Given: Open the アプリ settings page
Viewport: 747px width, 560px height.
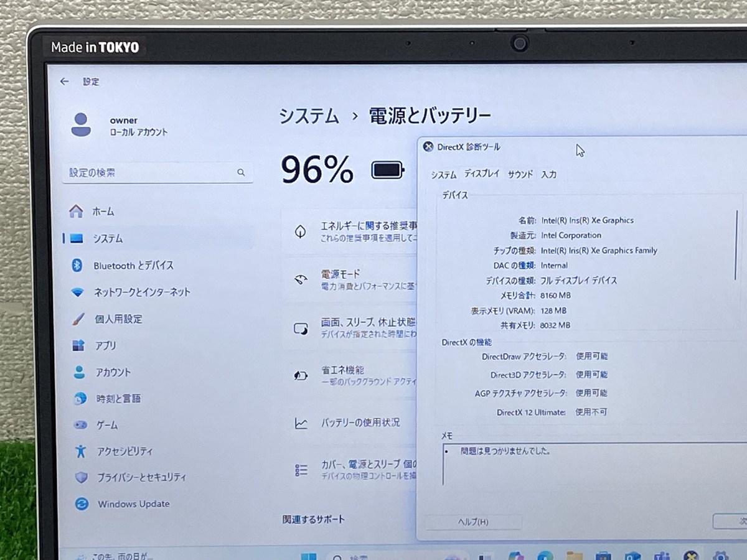Looking at the screenshot, I should point(157,345).
